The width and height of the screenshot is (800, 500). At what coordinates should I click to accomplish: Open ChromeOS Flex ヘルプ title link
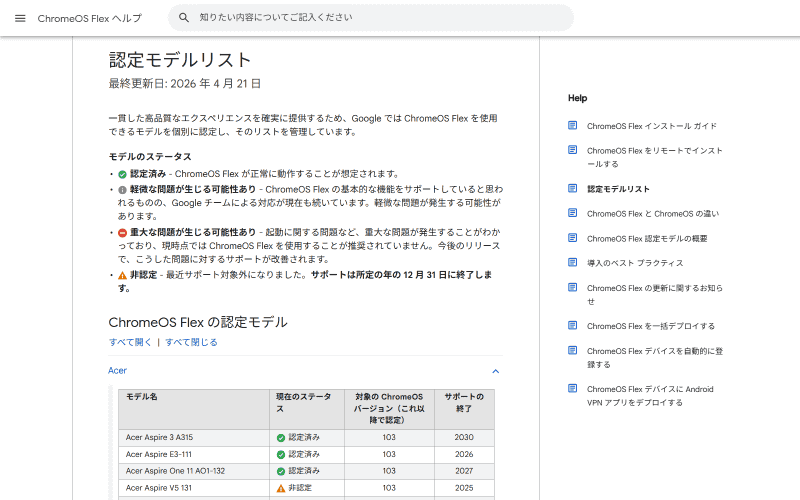[90, 18]
